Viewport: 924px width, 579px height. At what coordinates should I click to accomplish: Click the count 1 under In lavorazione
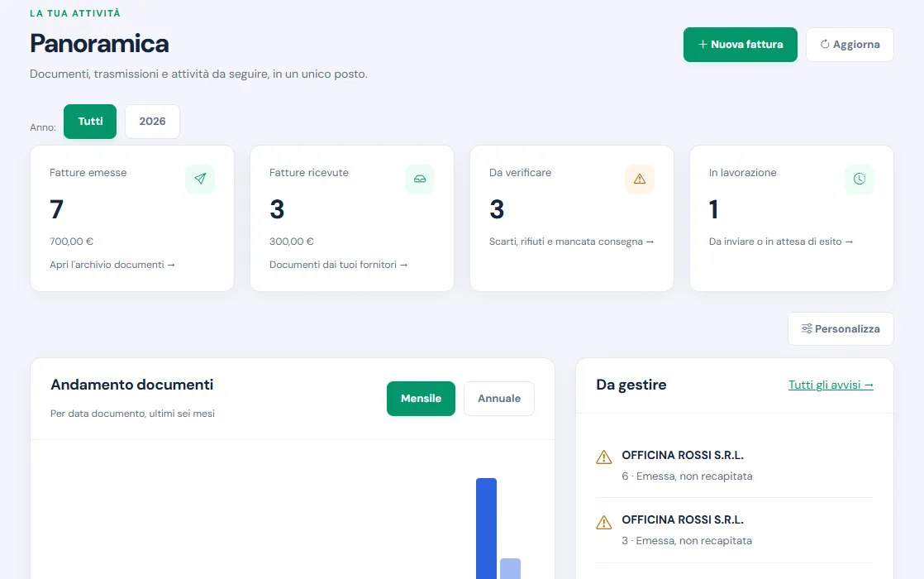(x=713, y=209)
